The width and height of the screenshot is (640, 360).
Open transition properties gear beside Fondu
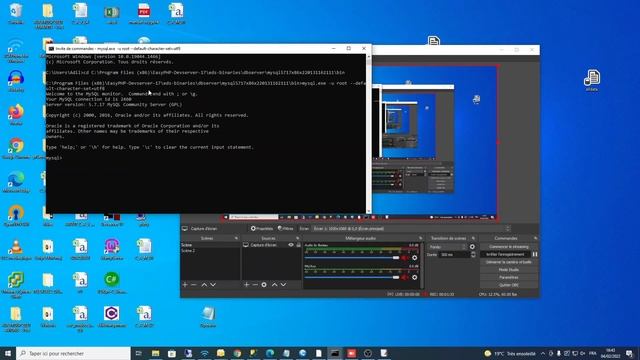tap(472, 247)
